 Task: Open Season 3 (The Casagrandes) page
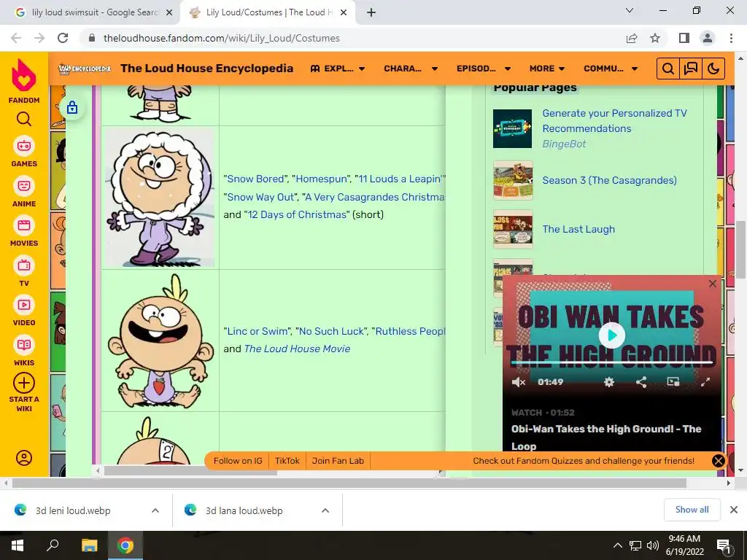609,181
